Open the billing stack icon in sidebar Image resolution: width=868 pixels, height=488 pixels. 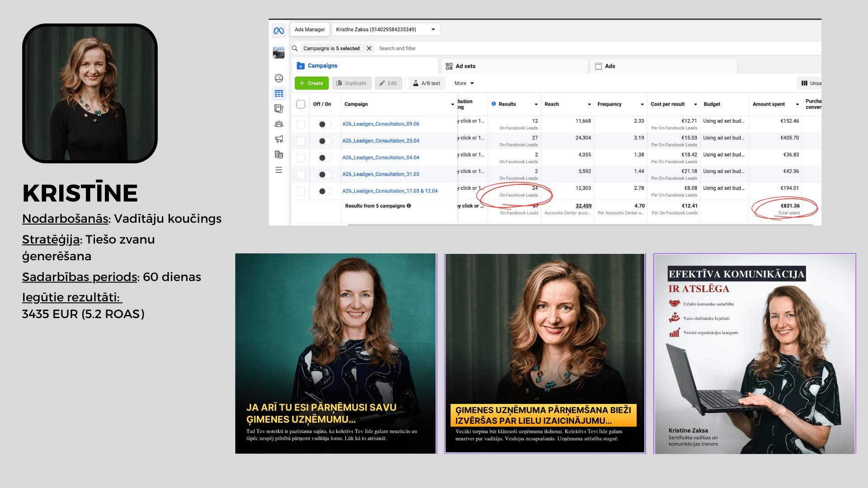tap(279, 155)
